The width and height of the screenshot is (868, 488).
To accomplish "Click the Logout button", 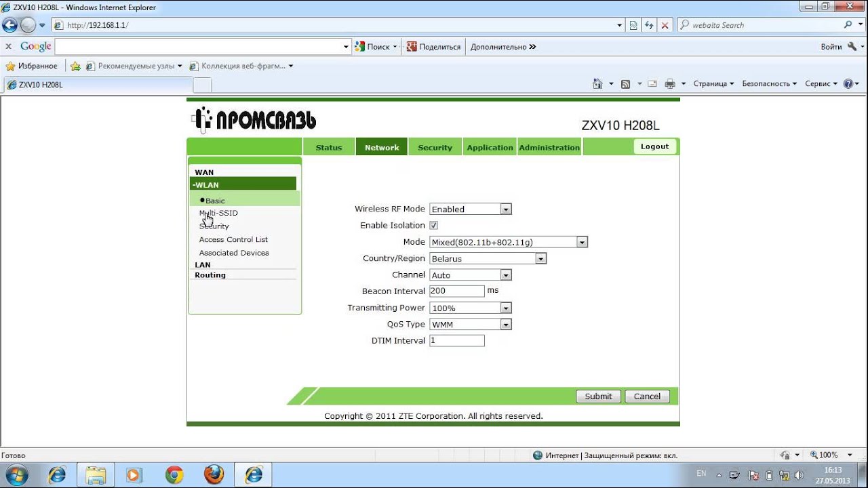I will [x=654, y=146].
